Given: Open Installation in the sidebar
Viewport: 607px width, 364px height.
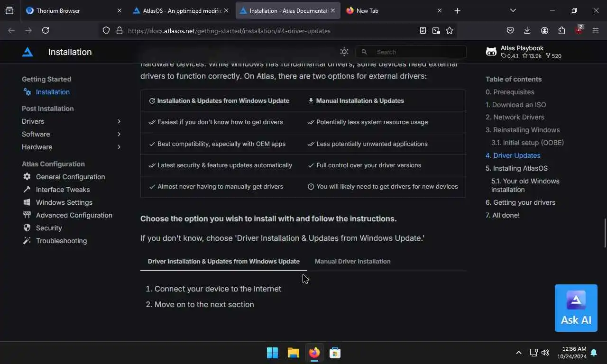Looking at the screenshot, I should 53,92.
